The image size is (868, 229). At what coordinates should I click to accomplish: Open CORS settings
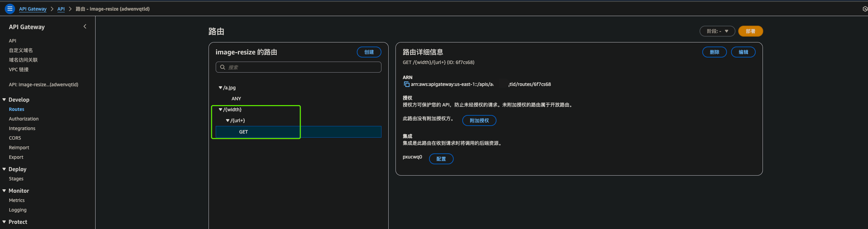[x=15, y=138]
